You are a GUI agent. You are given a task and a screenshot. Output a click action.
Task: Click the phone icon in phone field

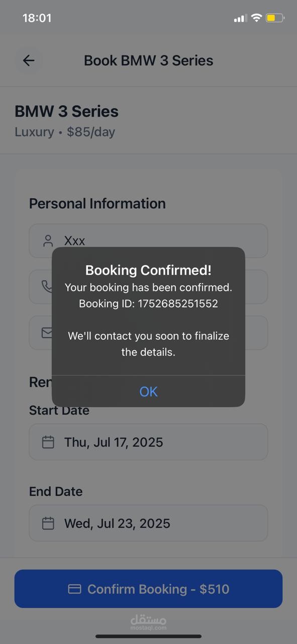[46, 286]
